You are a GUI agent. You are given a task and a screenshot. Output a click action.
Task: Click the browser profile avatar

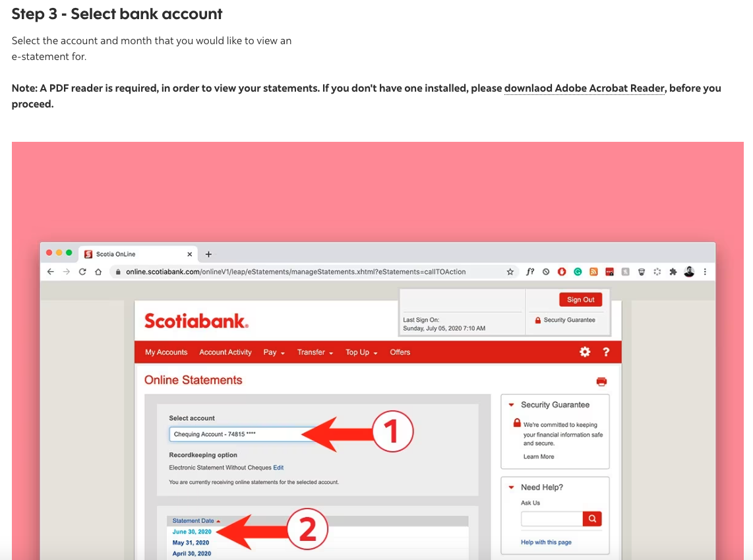coord(689,272)
